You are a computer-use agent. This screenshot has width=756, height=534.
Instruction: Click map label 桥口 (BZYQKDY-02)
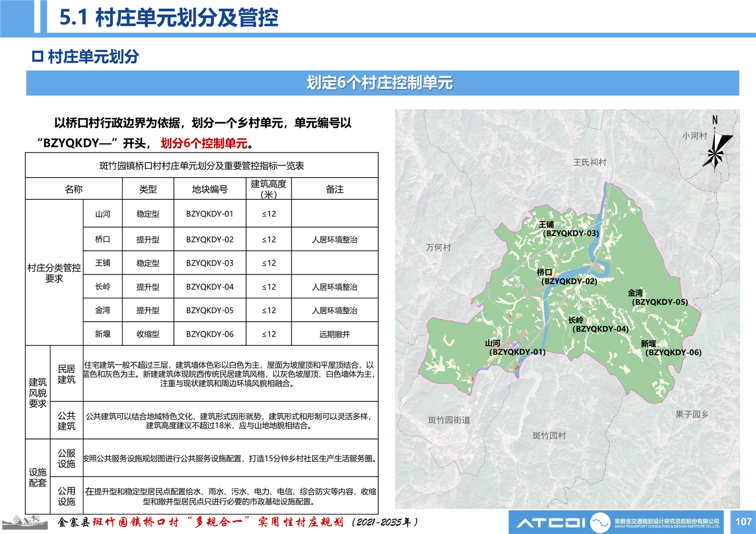point(567,277)
